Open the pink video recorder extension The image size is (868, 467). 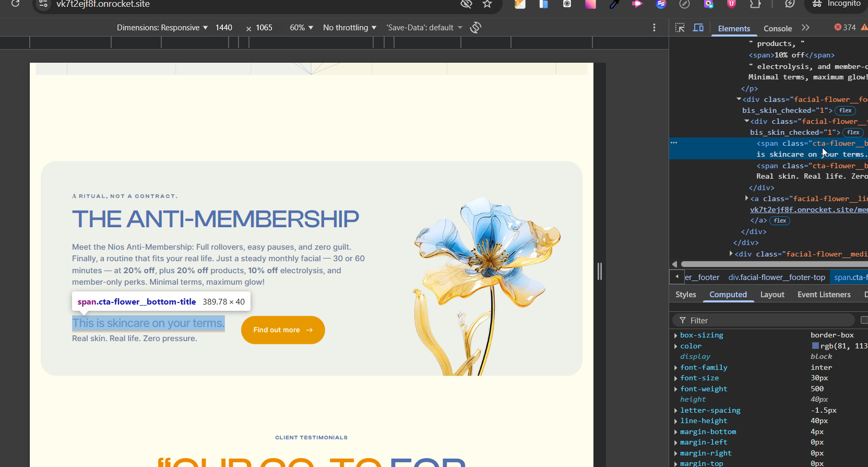pyautogui.click(x=637, y=4)
